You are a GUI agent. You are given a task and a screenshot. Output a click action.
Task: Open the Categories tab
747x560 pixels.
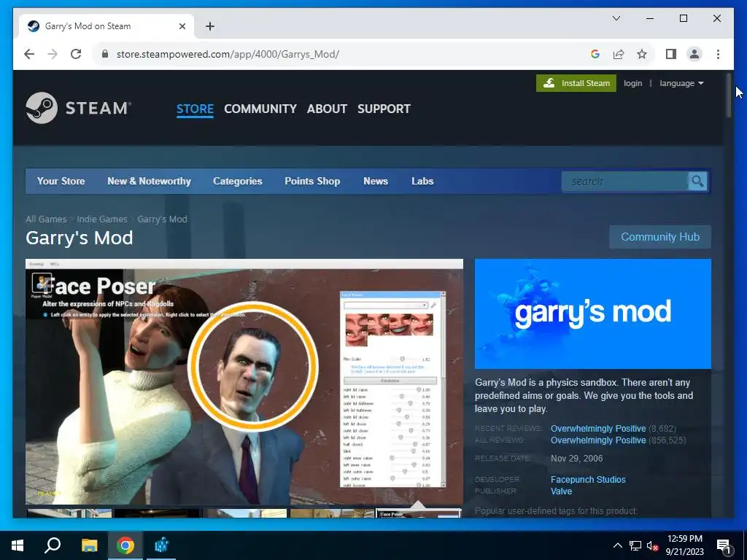point(237,181)
